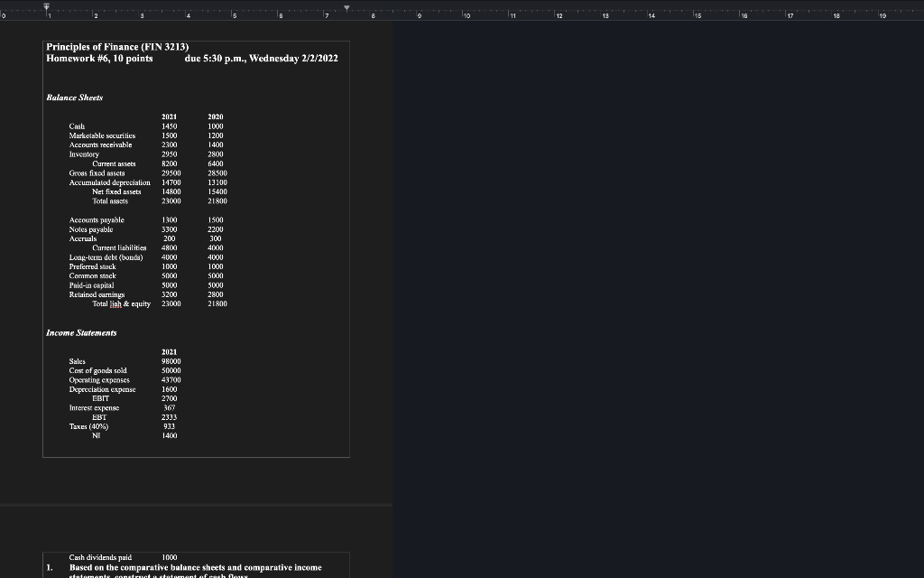
Task: Click the 10 mark on the ruler
Action: click(467, 15)
